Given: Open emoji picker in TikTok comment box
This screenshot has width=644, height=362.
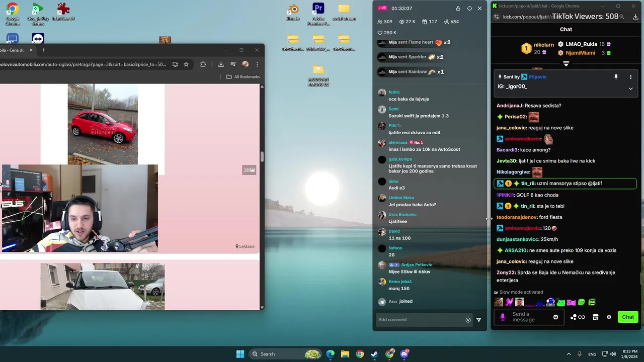Looking at the screenshot, I should click(x=468, y=320).
